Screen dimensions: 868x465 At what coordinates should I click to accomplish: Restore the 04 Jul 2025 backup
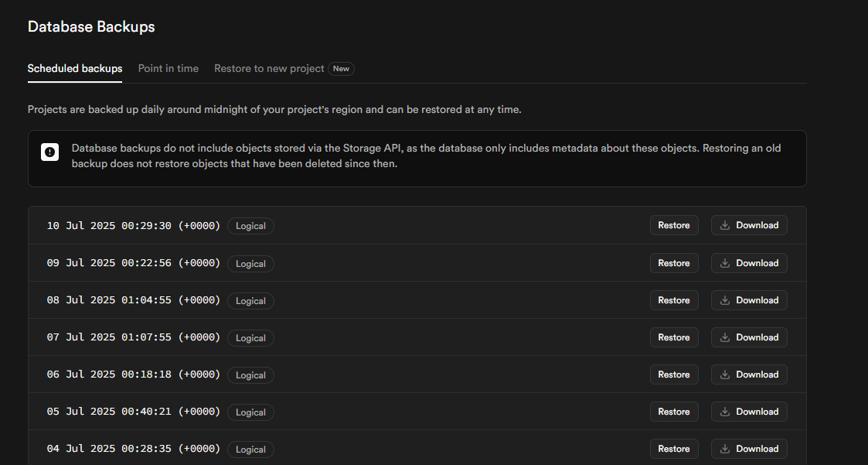point(674,449)
